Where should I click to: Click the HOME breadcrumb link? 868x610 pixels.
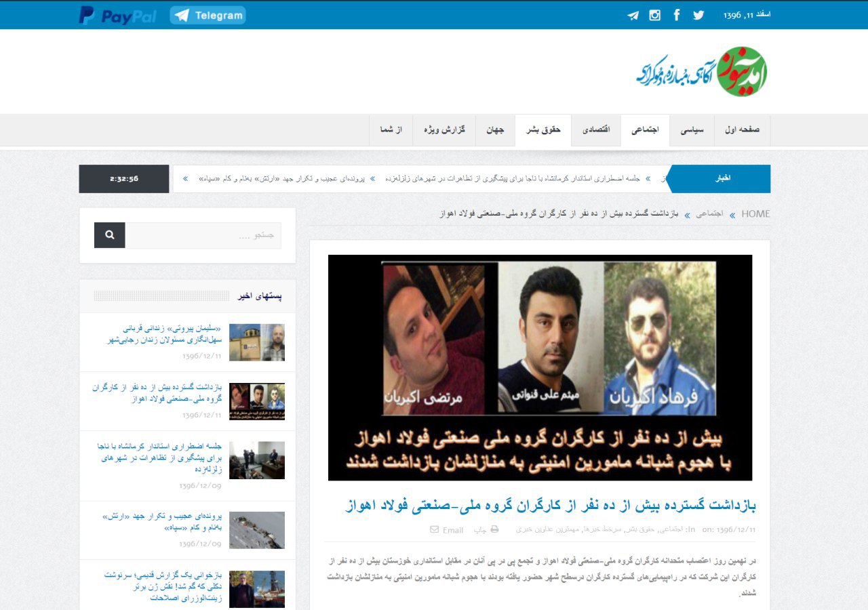coord(755,214)
